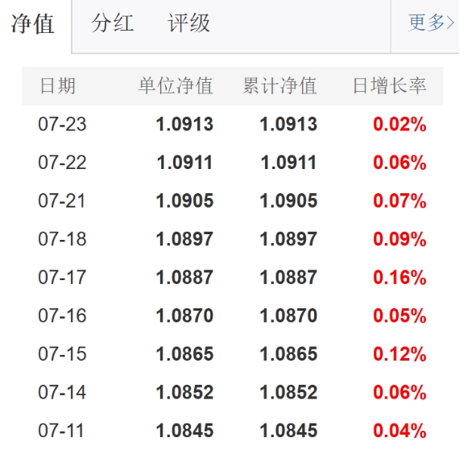This screenshot has height=458, width=476.
Task: Click the 0.02% growth rate value
Action: tap(399, 124)
